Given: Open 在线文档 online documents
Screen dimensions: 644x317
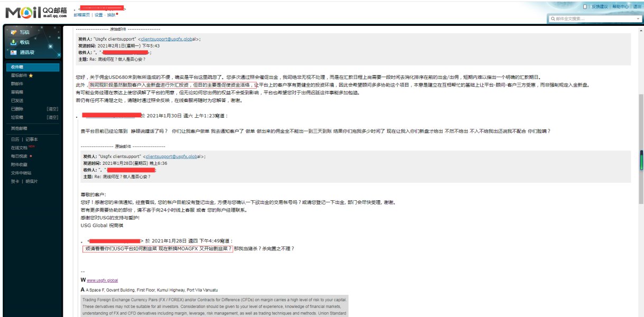Looking at the screenshot, I should (19, 147).
